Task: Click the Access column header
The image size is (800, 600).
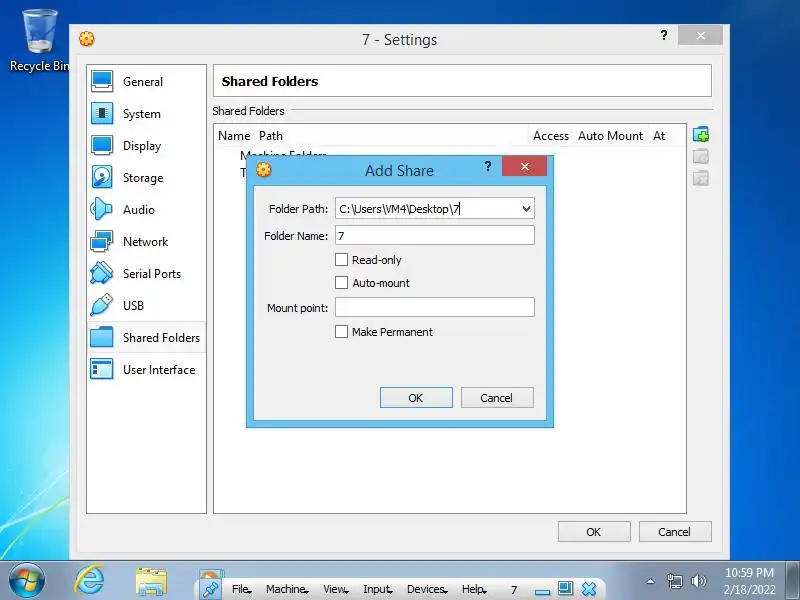Action: (551, 136)
